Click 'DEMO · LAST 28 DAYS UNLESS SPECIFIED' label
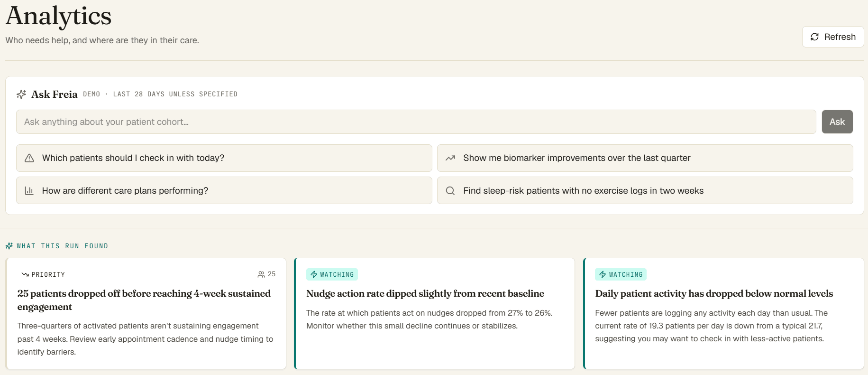 click(160, 94)
